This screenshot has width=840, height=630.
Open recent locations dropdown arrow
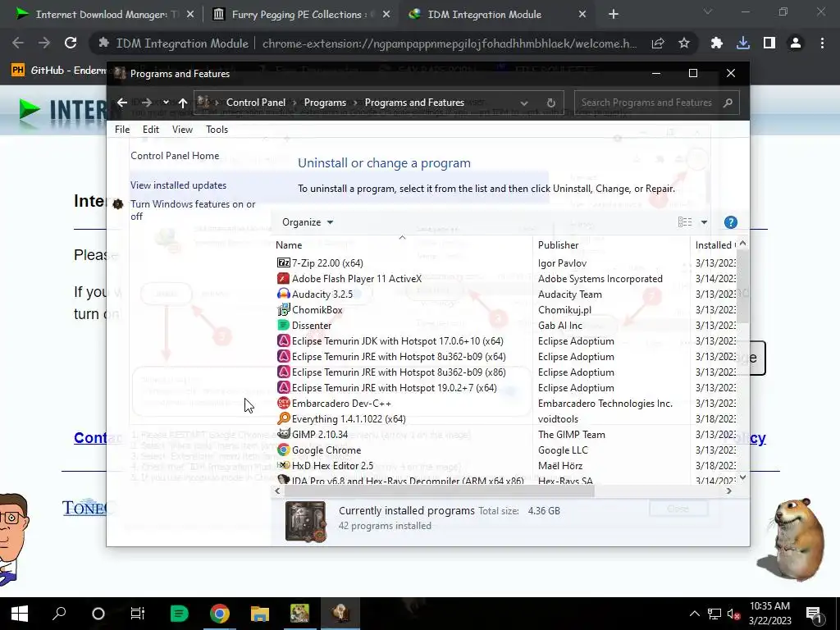coord(166,103)
